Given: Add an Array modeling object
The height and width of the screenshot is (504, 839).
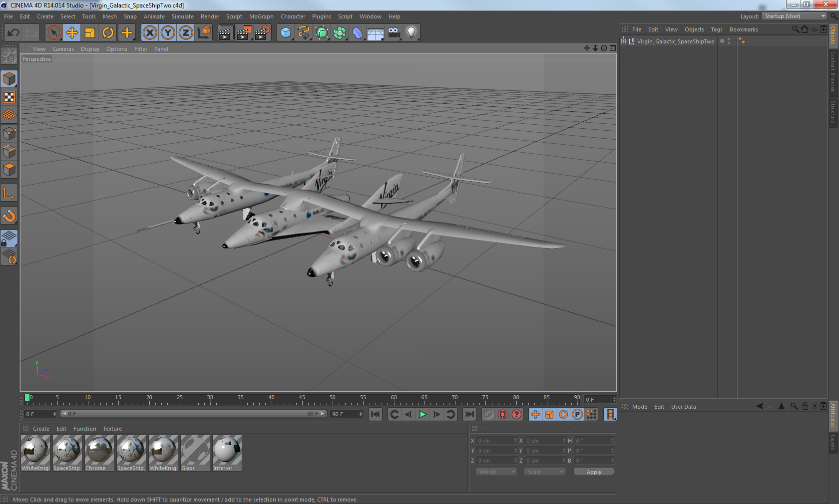Looking at the screenshot, I should coord(340,33).
